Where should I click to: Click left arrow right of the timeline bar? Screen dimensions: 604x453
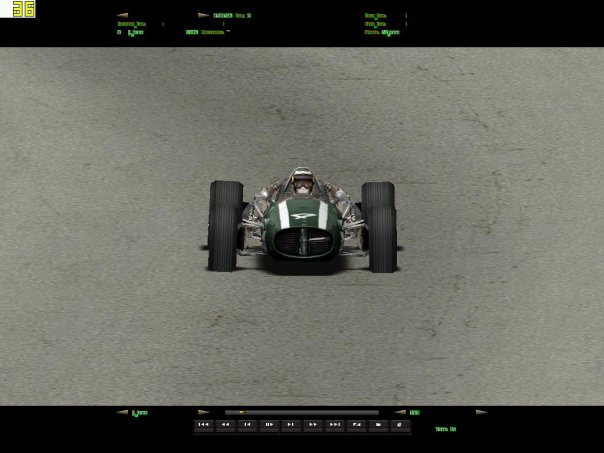click(399, 412)
